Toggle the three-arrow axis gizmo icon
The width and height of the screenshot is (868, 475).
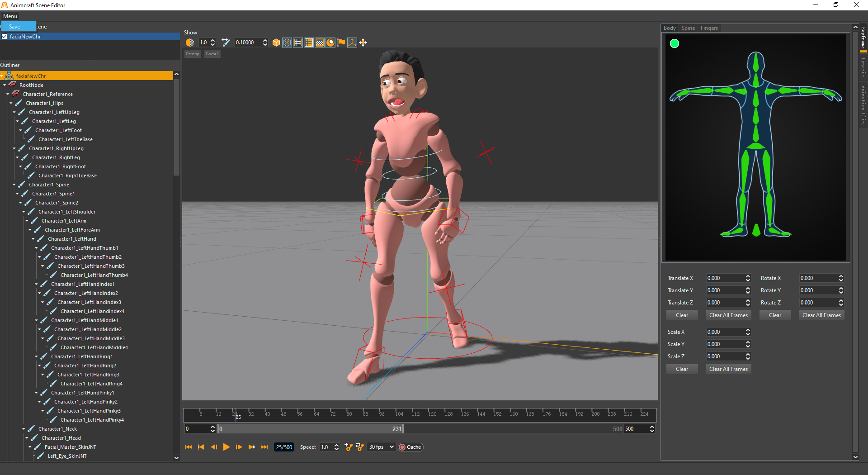pos(352,43)
